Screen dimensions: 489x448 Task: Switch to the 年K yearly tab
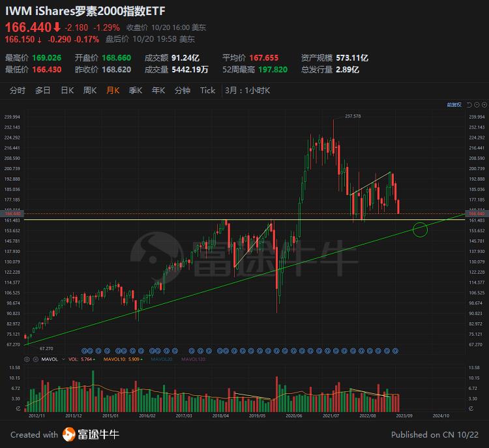[158, 91]
